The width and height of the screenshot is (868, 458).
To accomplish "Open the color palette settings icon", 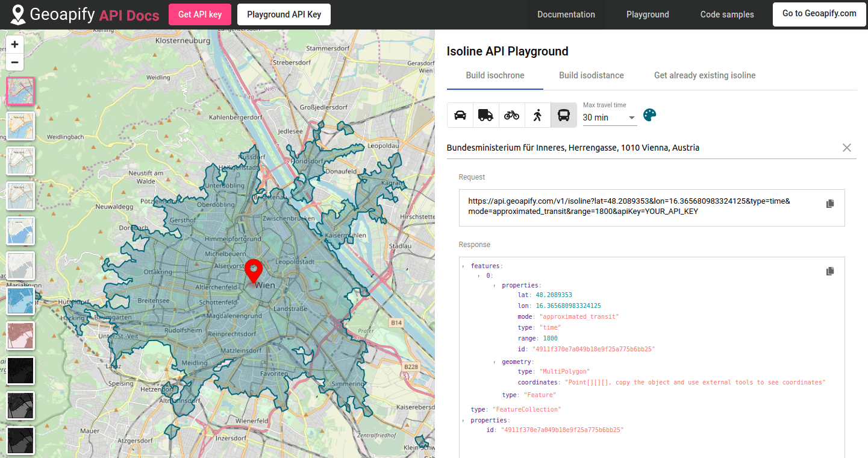I will 650,115.
